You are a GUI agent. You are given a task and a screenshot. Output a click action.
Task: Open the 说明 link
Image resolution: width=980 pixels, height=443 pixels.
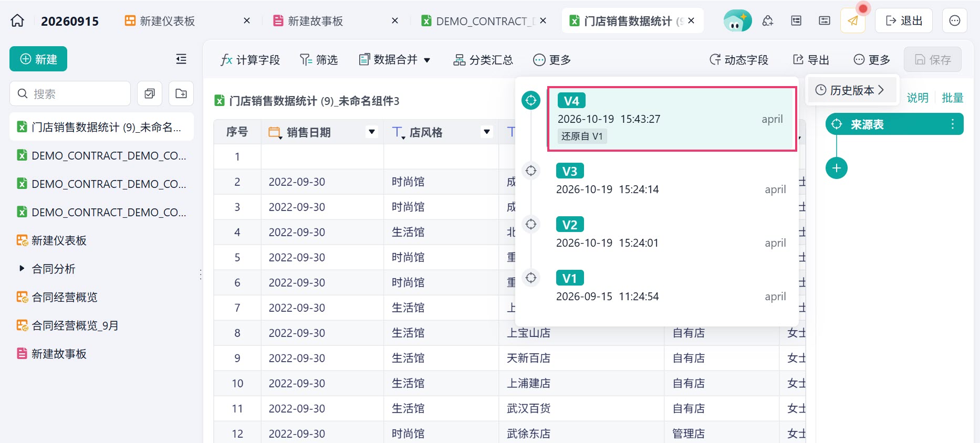tap(918, 98)
